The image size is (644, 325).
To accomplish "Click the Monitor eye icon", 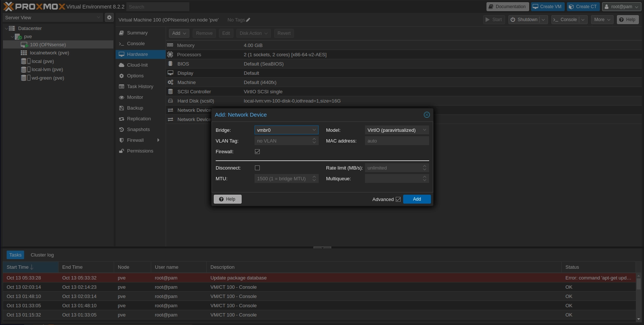I will coord(122,97).
